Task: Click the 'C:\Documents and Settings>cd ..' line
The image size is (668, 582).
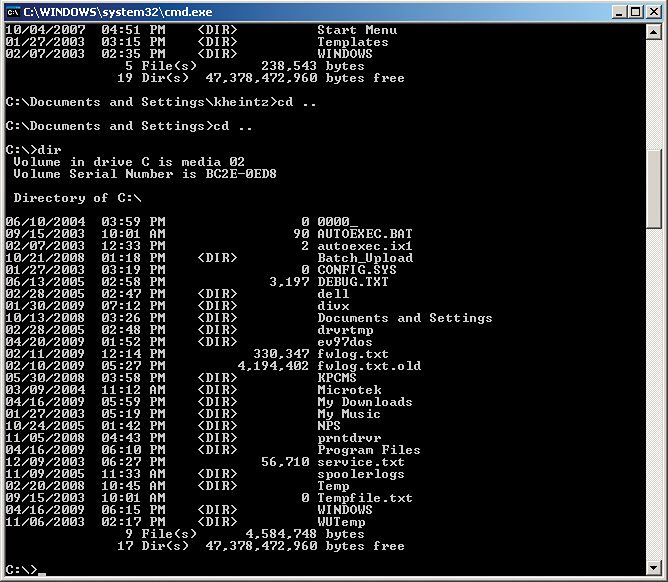Action: tap(129, 126)
